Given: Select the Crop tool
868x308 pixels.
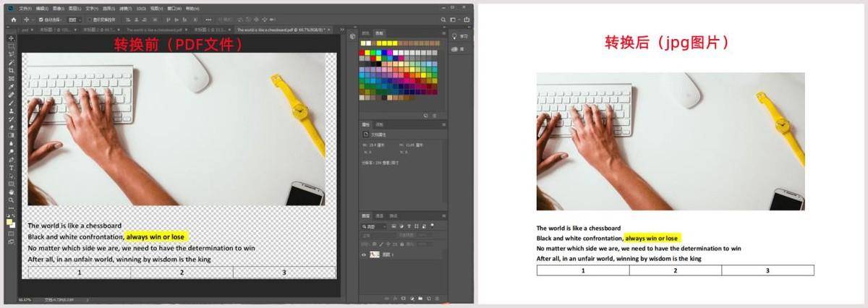Looking at the screenshot, I should click(x=11, y=71).
